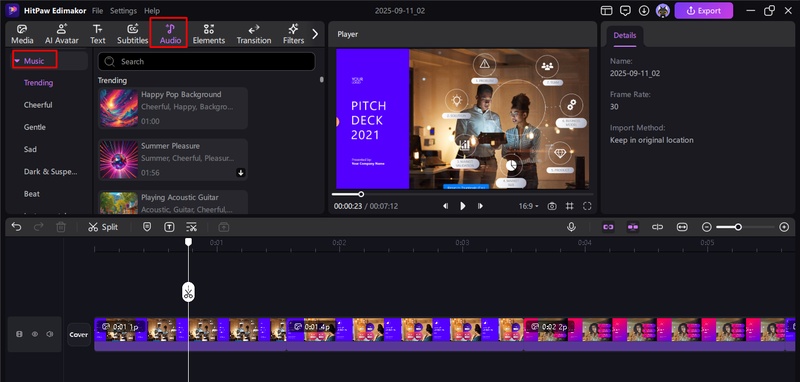Select the Beat music category
Screen dimensions: 800x382
(x=32, y=194)
